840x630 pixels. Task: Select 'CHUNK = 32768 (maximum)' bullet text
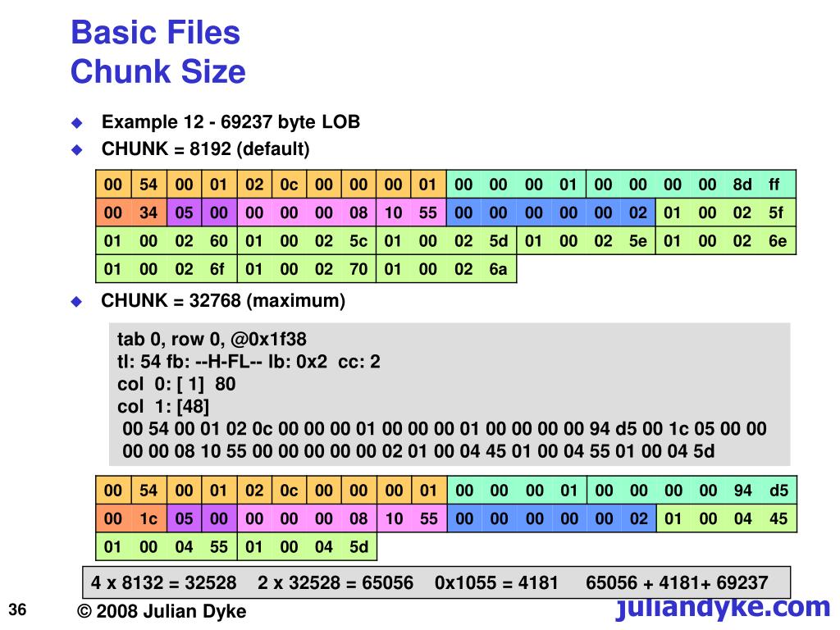(223, 300)
